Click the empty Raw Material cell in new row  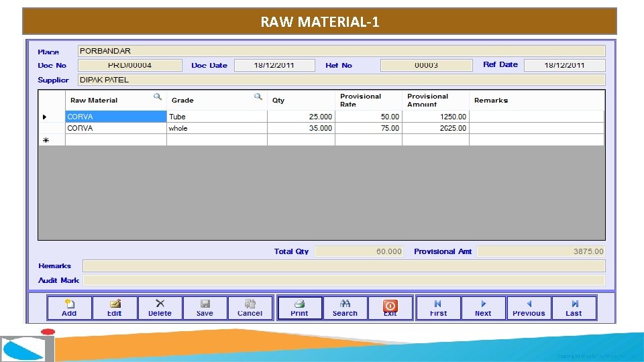(x=116, y=140)
